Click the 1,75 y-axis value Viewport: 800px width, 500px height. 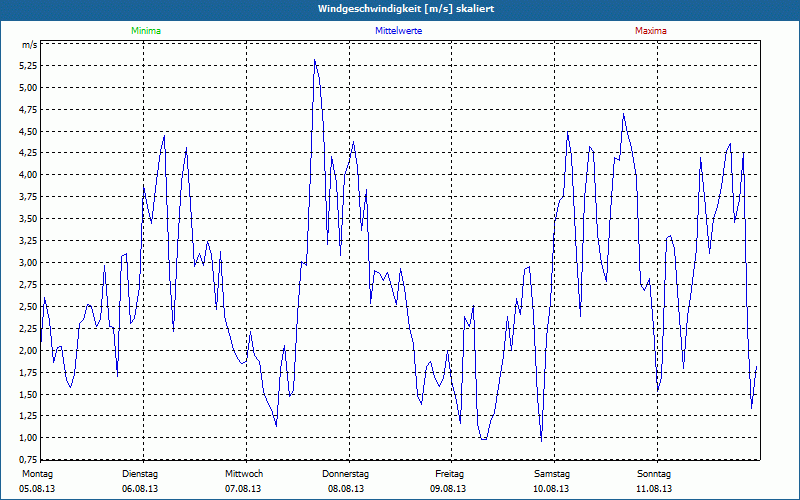tap(29, 372)
